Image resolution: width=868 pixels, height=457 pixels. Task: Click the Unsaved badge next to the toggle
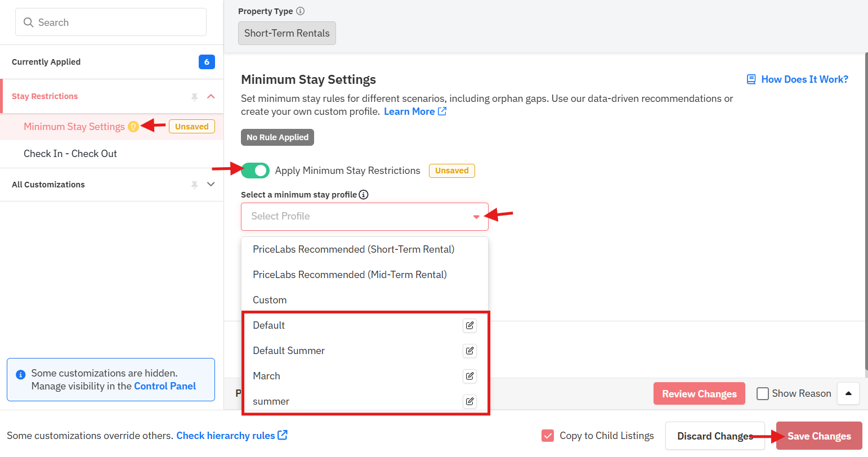(452, 171)
